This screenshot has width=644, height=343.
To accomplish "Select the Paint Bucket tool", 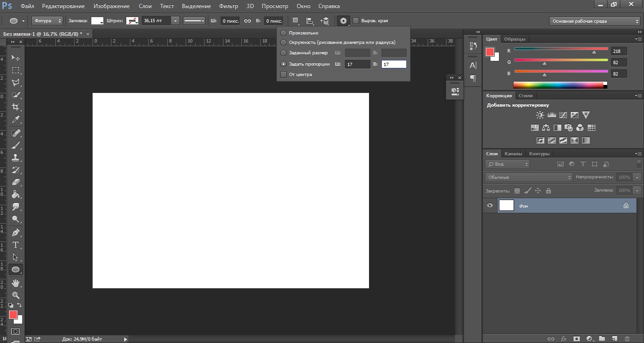I will pos(16,194).
